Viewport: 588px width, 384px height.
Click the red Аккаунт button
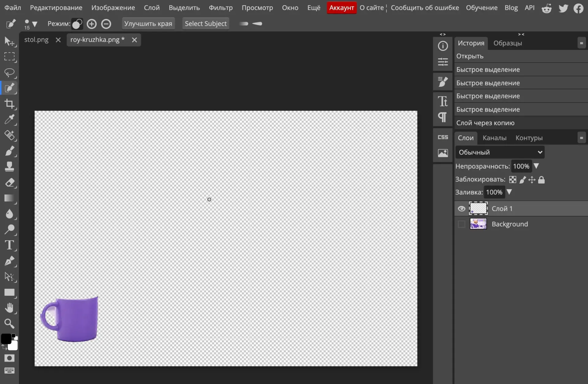[342, 8]
